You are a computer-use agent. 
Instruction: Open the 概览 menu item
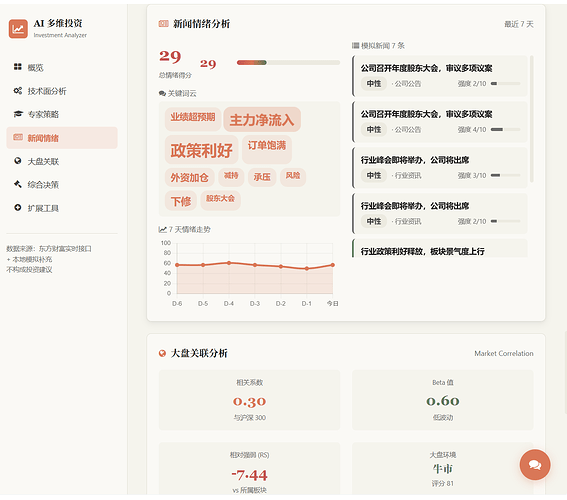tap(62, 67)
